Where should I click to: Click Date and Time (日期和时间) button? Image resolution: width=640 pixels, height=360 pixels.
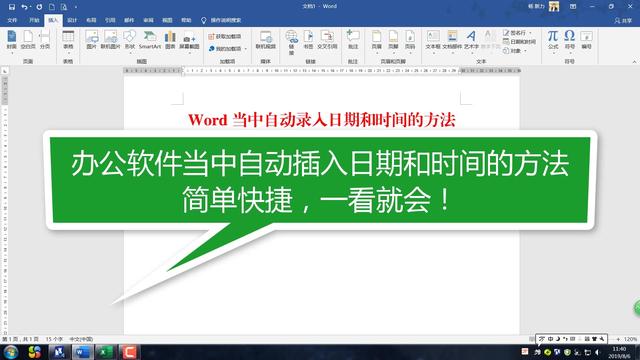tap(519, 42)
